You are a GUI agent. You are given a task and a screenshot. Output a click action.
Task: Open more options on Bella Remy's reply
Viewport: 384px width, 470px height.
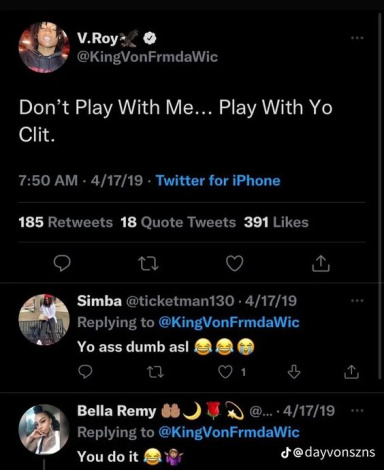(357, 410)
